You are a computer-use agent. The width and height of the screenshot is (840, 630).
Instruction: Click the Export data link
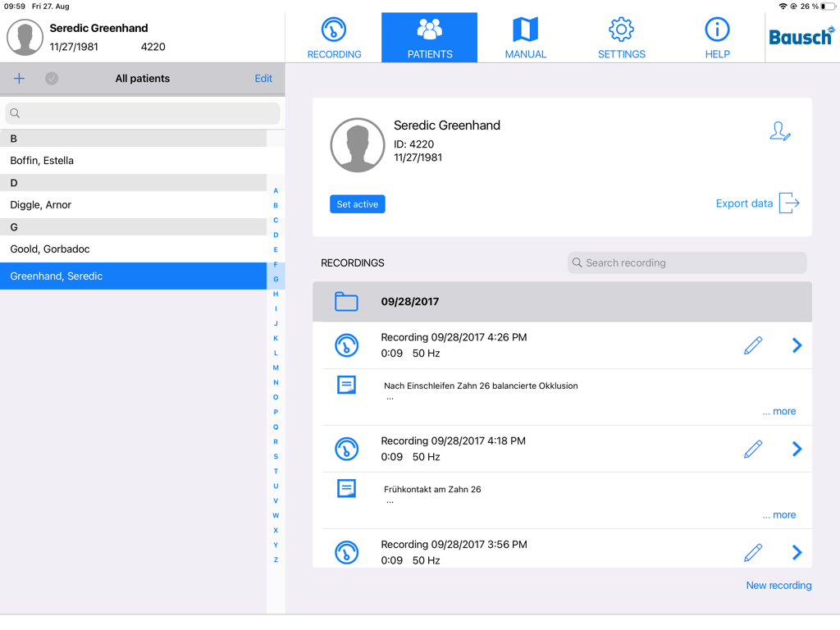(x=745, y=203)
